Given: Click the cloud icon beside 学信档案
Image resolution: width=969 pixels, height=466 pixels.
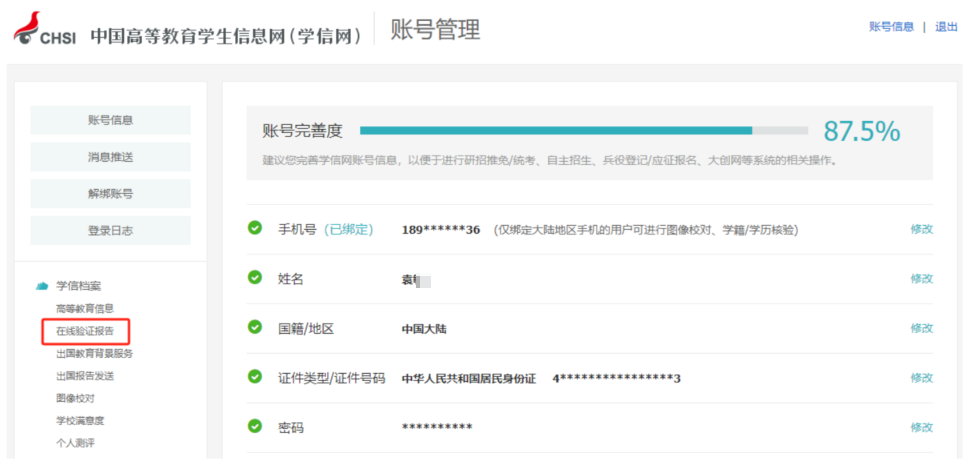Looking at the screenshot, I should [x=42, y=286].
